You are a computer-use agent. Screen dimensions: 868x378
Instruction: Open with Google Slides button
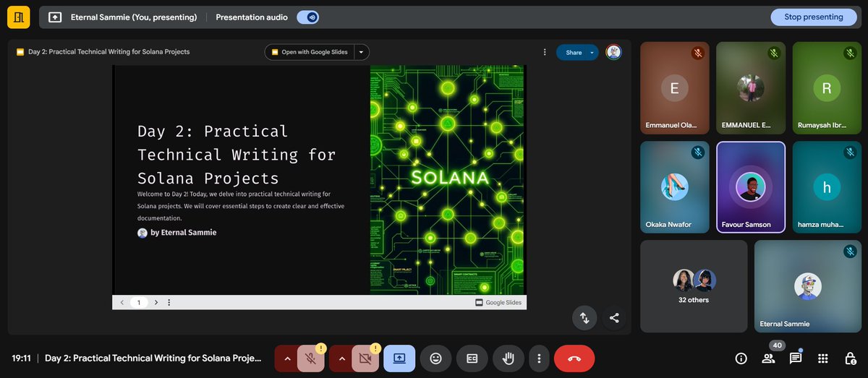click(x=310, y=52)
